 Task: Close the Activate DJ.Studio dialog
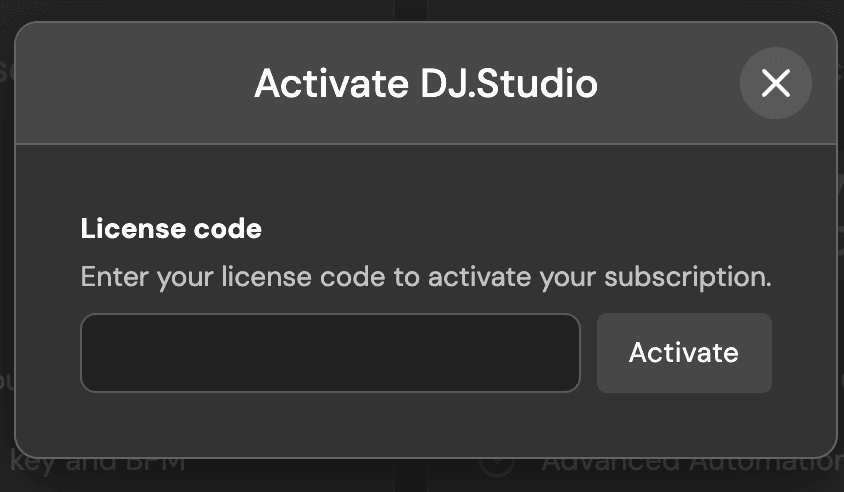point(776,83)
